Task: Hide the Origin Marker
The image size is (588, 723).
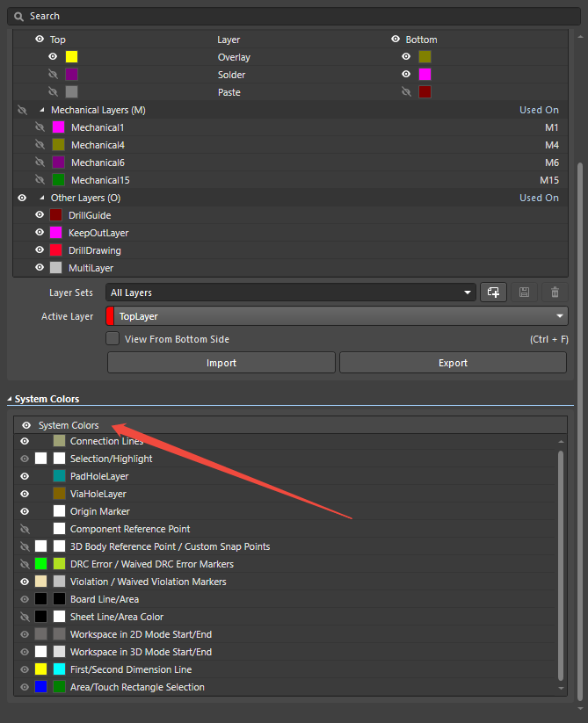Action: tap(25, 511)
